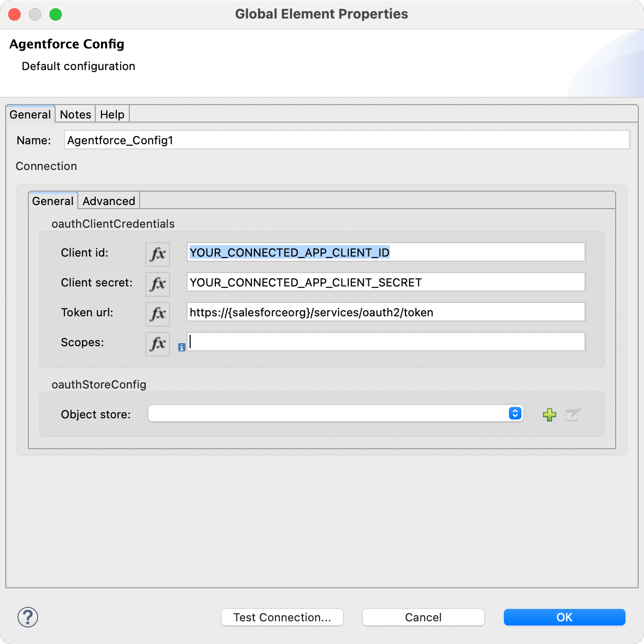Click the 'oauthClientCredentials' group label
The height and width of the screenshot is (644, 644).
[113, 224]
